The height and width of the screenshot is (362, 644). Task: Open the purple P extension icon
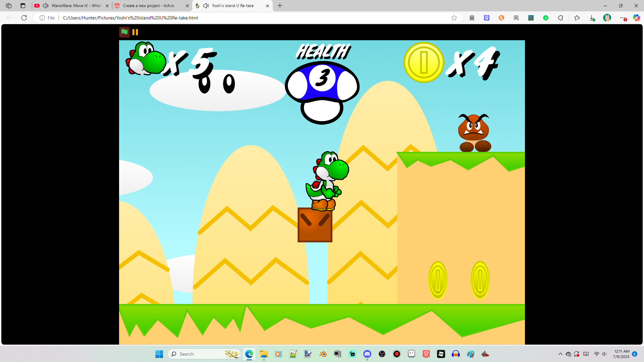point(487,18)
